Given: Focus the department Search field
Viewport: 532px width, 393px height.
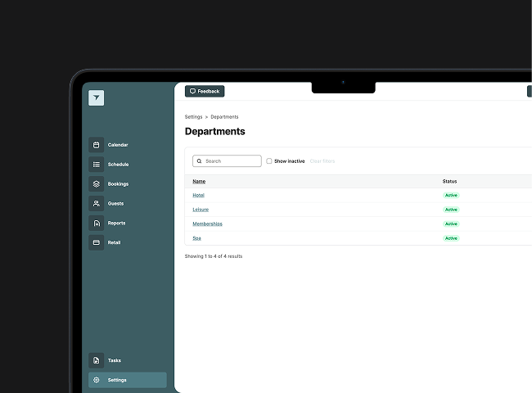Looking at the screenshot, I should (227, 160).
